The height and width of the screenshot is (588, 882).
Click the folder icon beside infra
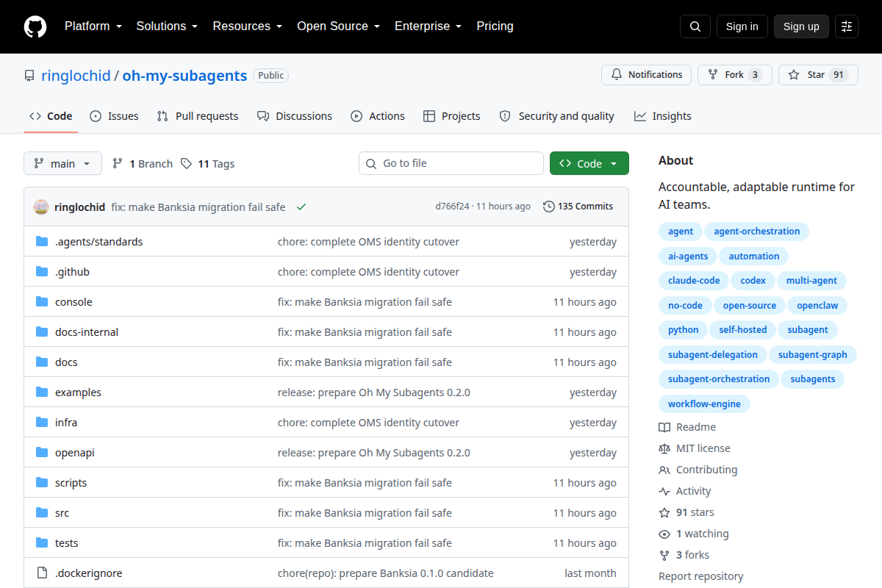pyautogui.click(x=42, y=423)
